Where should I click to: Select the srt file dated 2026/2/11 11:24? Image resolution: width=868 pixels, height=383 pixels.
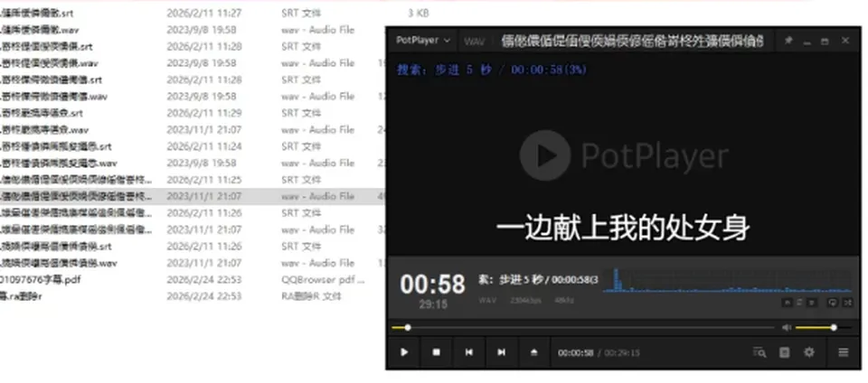[56, 146]
